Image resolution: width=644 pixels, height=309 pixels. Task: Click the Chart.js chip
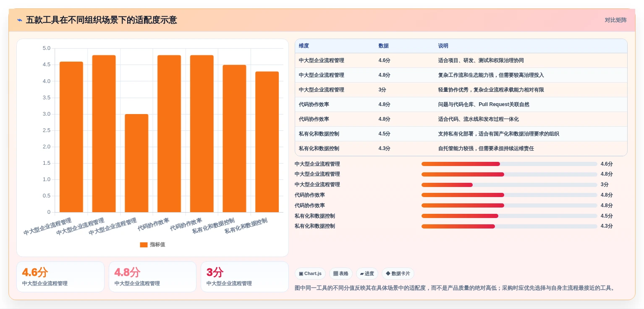[x=310, y=274]
